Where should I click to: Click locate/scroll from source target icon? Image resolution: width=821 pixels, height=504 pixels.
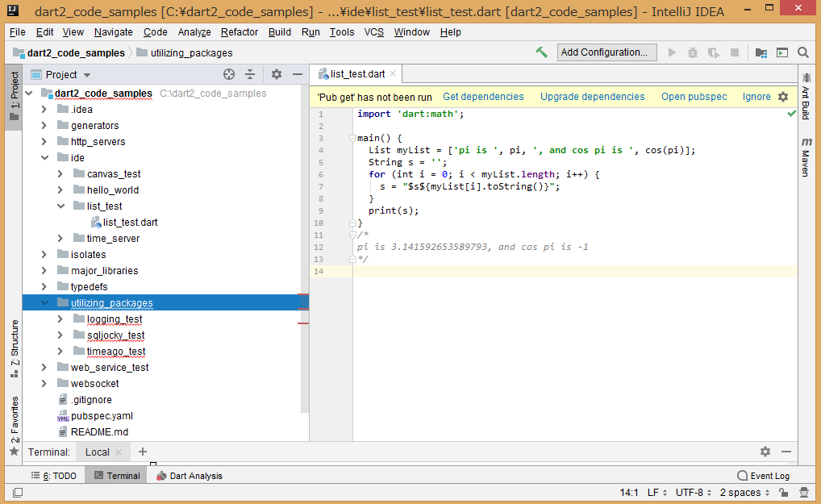pos(229,74)
